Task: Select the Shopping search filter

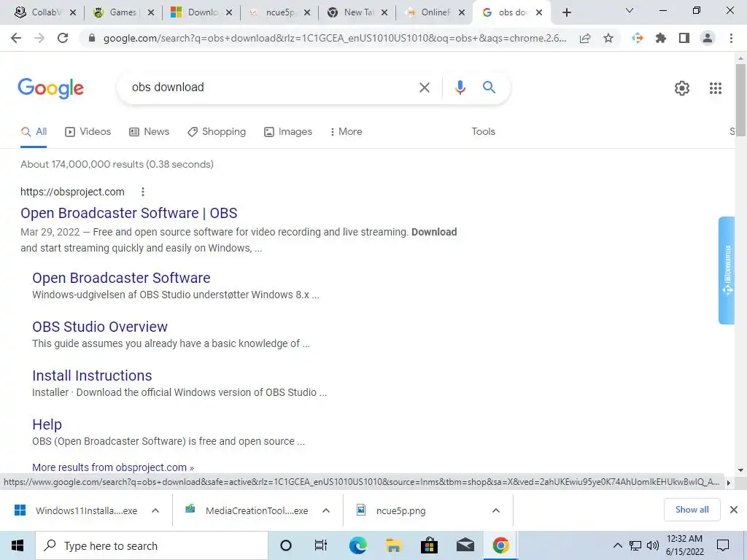Action: pos(217,132)
